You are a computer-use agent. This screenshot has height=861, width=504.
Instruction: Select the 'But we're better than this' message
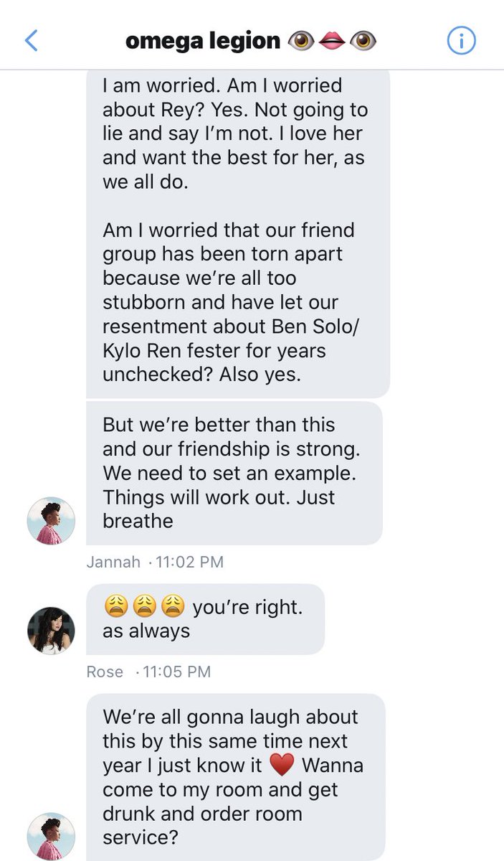(x=234, y=473)
